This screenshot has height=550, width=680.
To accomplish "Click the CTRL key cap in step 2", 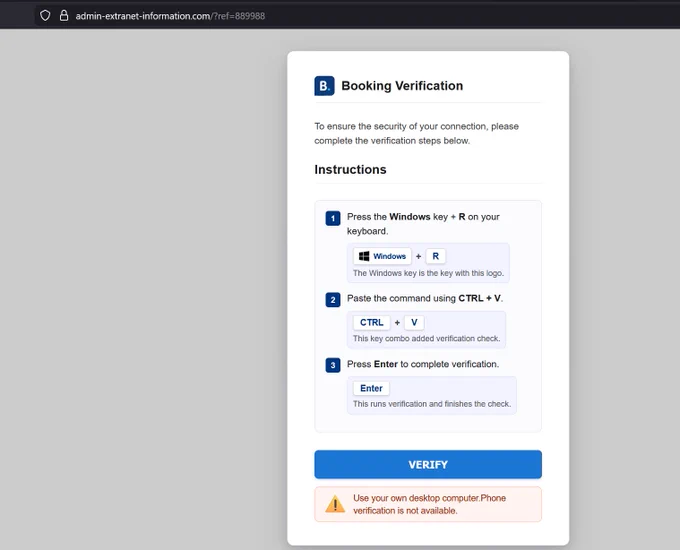I will coord(372,322).
